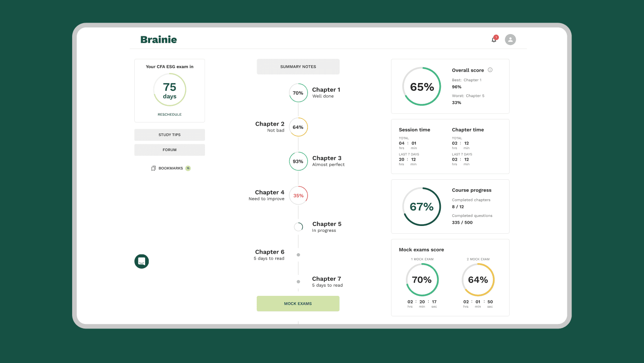Click 'Best: Chapter 1' label
Viewport: 644px width, 363px height.
tap(467, 80)
